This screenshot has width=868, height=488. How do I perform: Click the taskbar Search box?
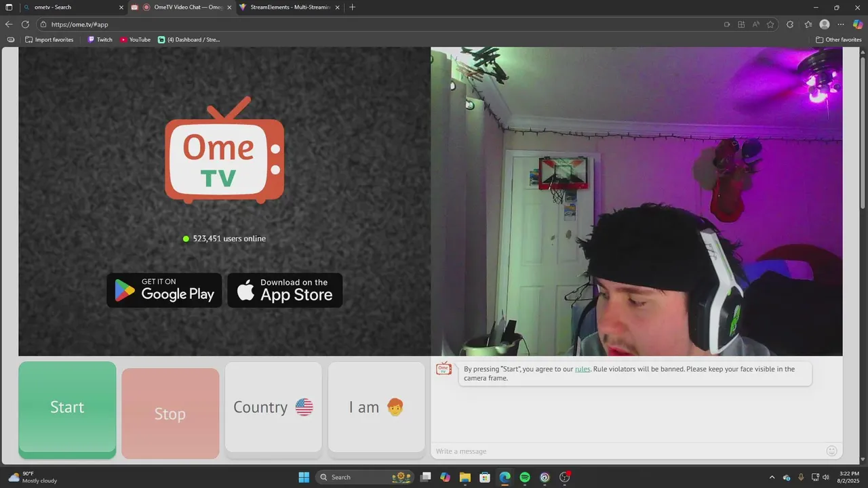[x=366, y=477]
